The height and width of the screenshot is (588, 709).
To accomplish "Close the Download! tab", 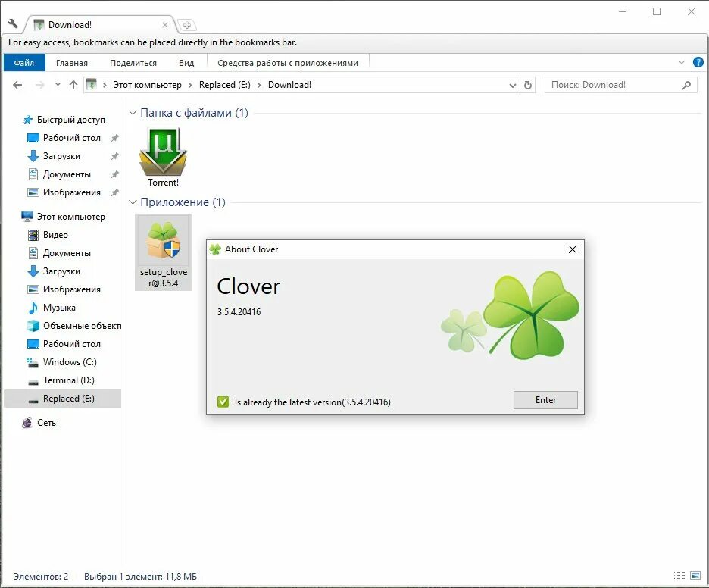I will tap(165, 25).
